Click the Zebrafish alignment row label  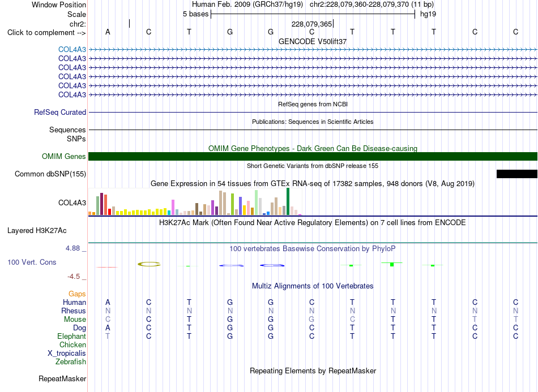(71, 361)
